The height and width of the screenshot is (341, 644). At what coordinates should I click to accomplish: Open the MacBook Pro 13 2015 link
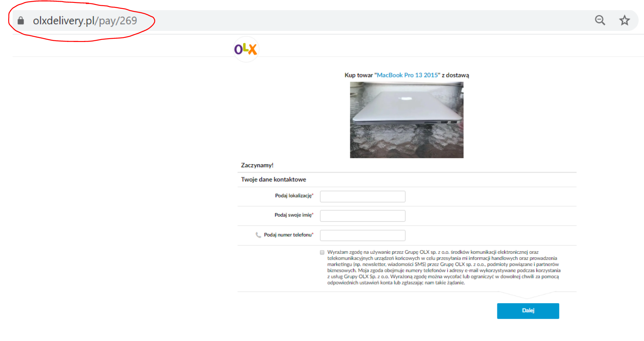point(407,75)
